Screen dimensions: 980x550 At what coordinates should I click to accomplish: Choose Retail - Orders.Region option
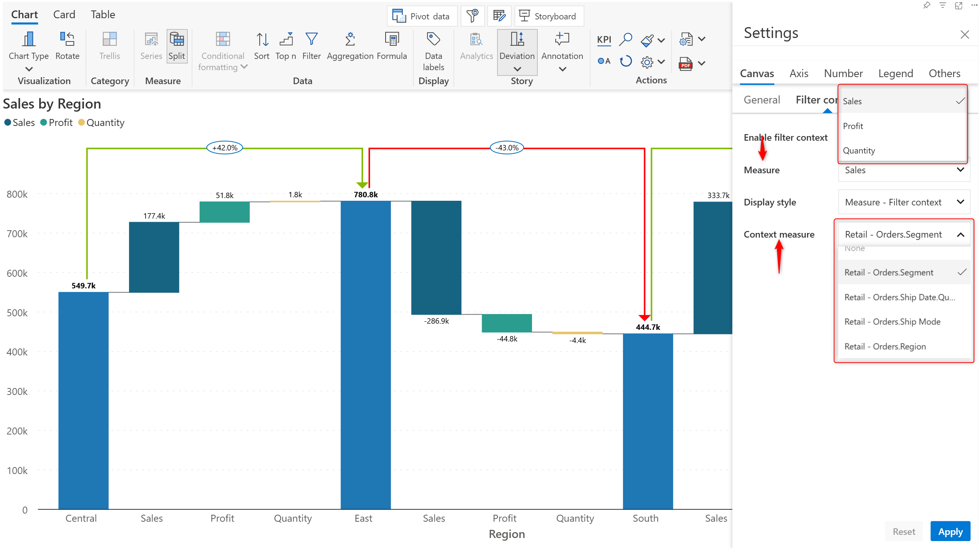click(885, 347)
